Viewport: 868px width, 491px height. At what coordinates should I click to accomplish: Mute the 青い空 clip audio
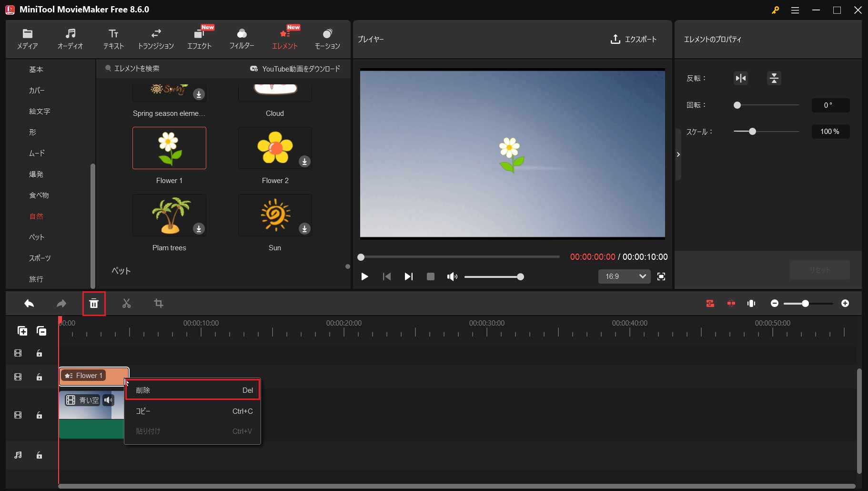point(109,400)
